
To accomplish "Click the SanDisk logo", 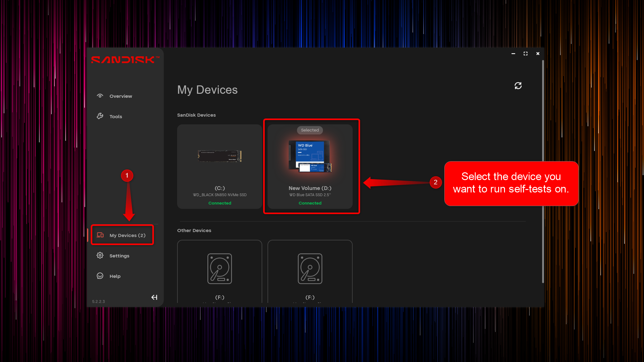I will pos(125,60).
